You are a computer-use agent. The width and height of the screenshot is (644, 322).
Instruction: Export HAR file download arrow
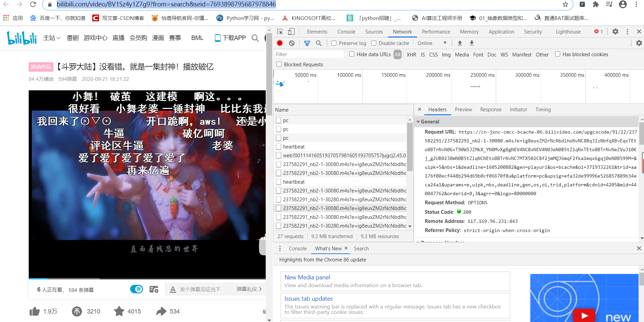(x=472, y=43)
